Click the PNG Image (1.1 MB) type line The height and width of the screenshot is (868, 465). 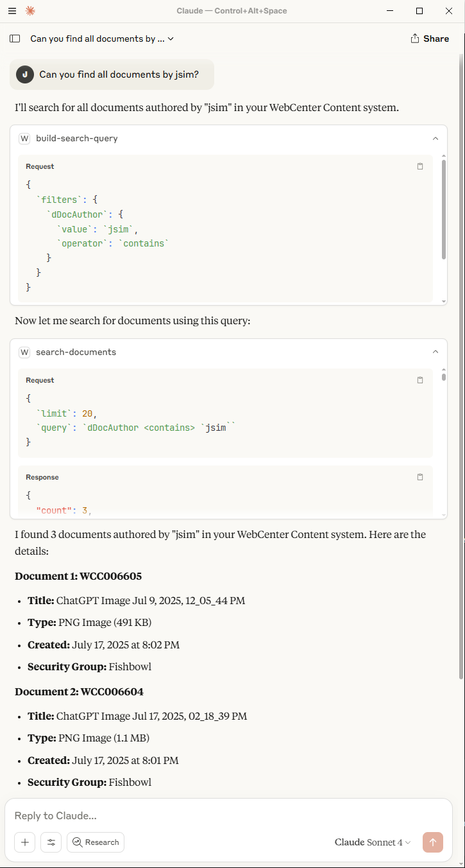tap(89, 738)
